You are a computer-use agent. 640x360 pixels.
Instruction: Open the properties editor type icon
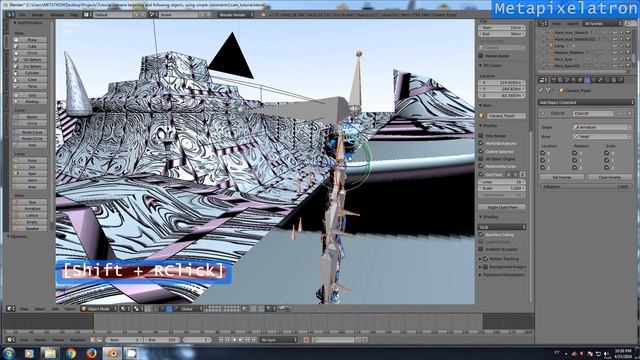pyautogui.click(x=543, y=80)
